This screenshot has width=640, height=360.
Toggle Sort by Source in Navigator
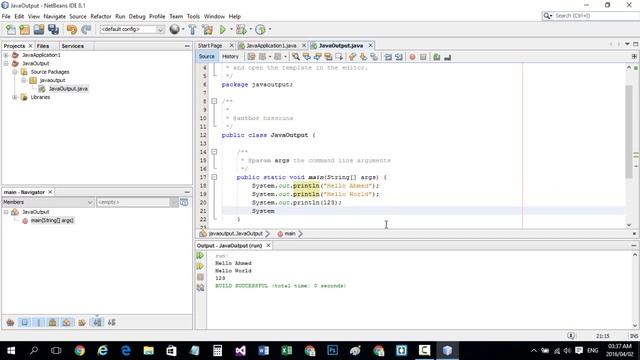pos(111,322)
